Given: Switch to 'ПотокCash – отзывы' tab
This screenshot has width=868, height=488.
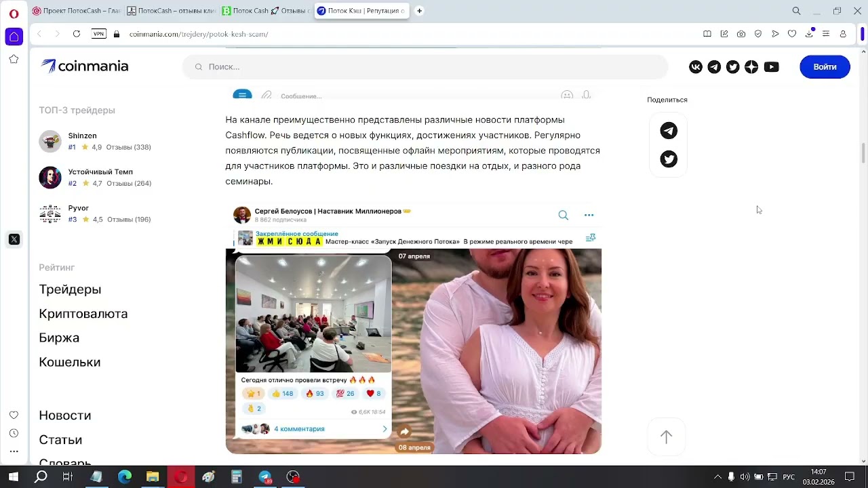Looking at the screenshot, I should (x=172, y=11).
